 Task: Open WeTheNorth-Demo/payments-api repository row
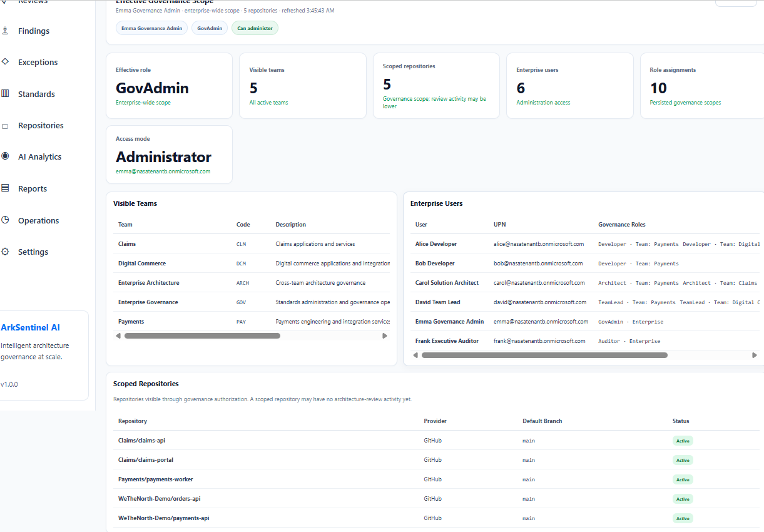click(x=436, y=518)
